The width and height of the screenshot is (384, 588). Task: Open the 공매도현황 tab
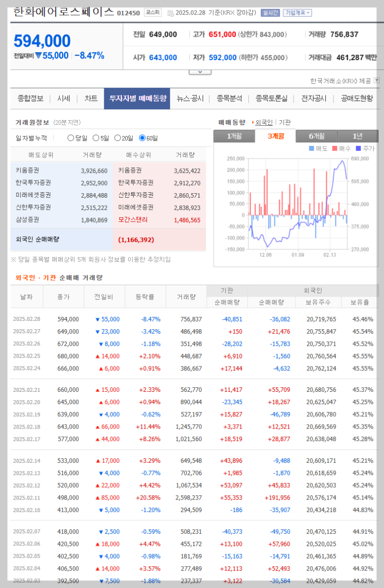[357, 98]
